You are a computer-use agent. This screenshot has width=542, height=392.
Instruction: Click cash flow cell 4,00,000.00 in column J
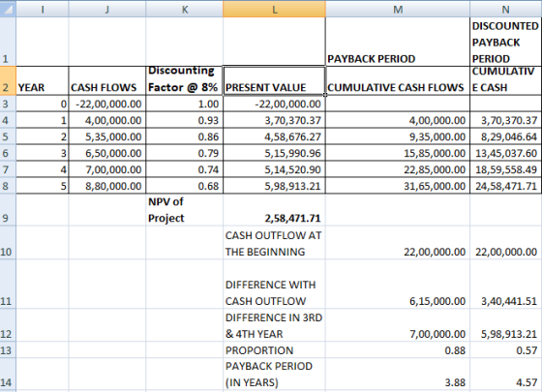pos(107,120)
